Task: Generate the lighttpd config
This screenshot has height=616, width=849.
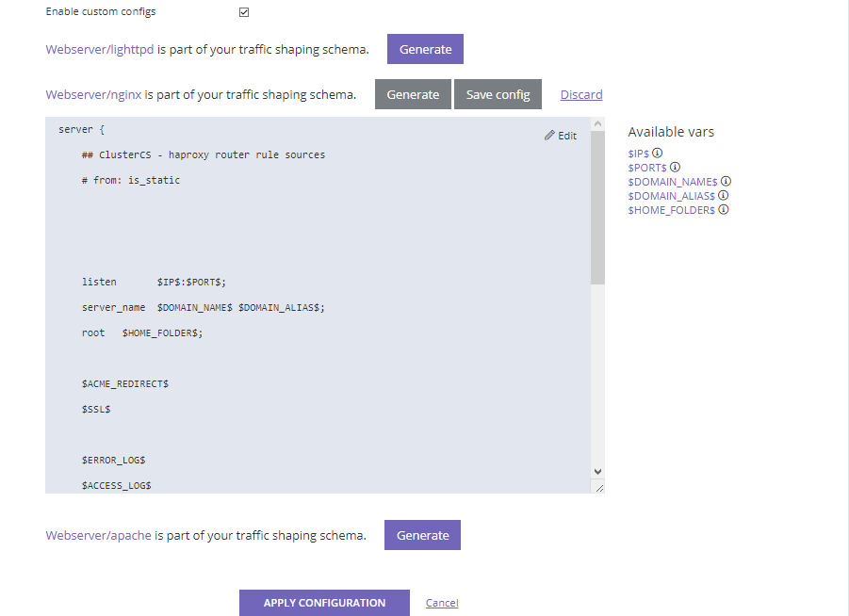Action: (425, 49)
